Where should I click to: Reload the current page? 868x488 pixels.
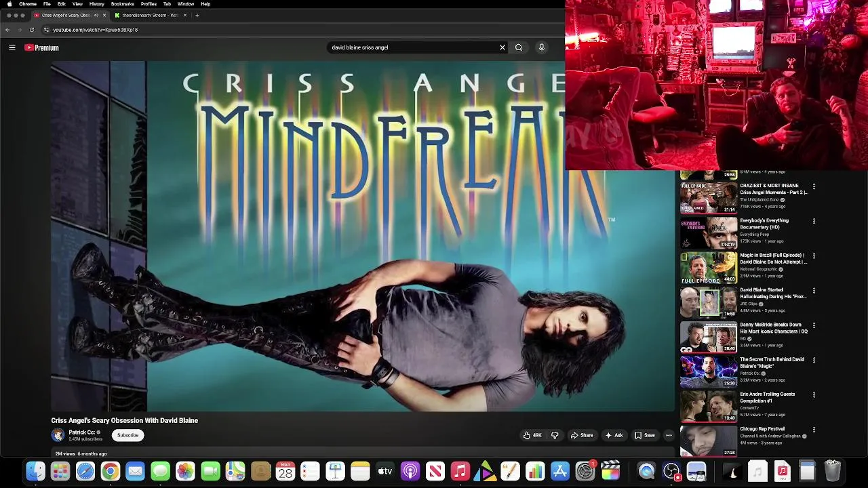(x=31, y=30)
